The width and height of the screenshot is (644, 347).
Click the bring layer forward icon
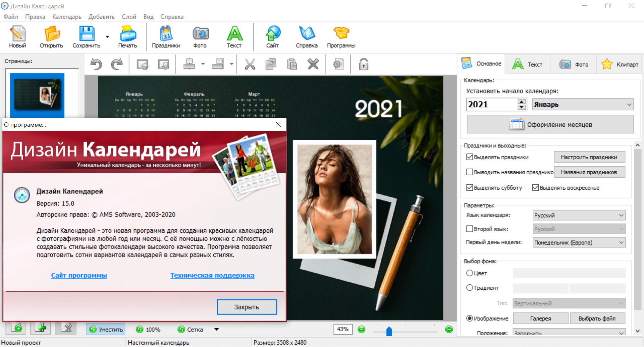tap(143, 64)
